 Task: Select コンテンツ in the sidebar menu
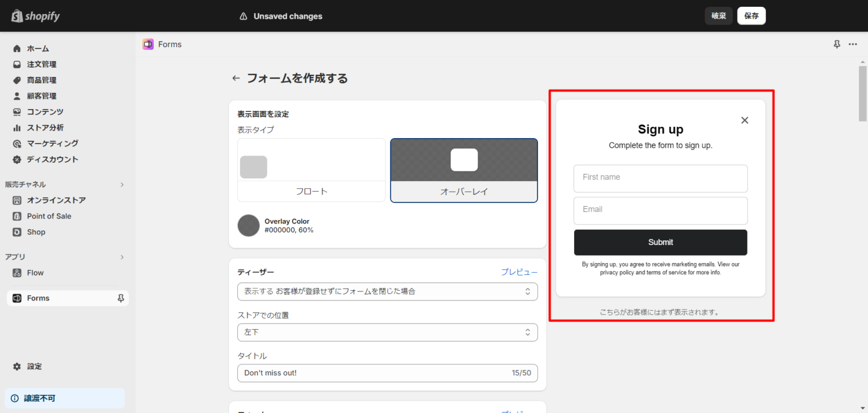(x=16, y=111)
